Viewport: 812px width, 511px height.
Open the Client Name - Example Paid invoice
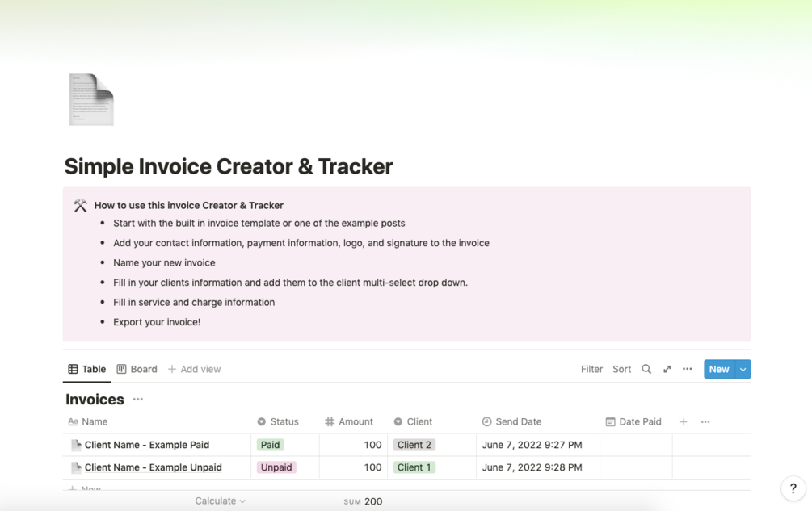pos(149,445)
